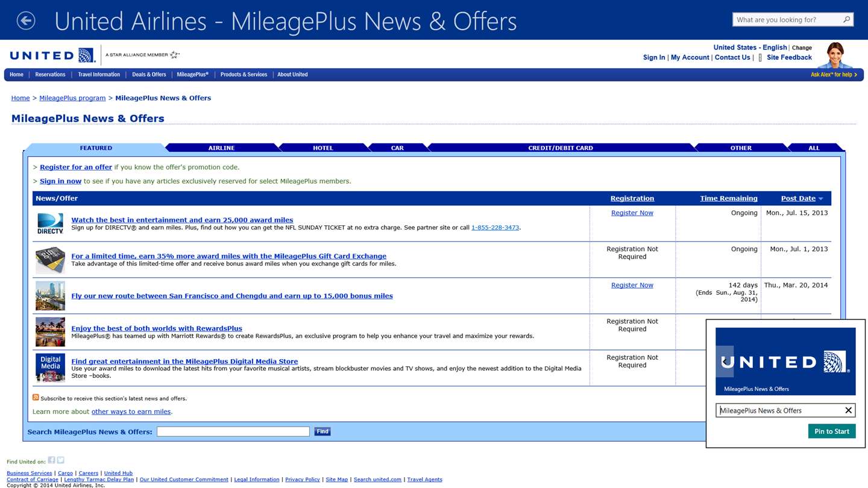The width and height of the screenshot is (868, 488).
Task: Switch to the Airline tab
Action: [221, 148]
